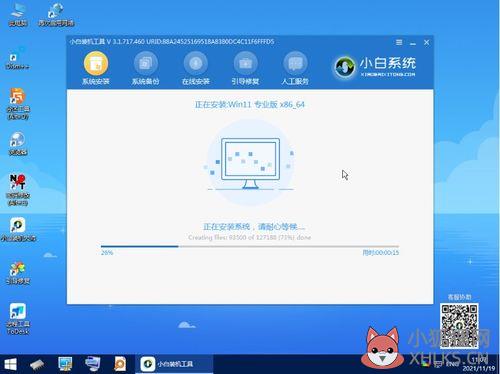Click the 正在安装系统,请耐心等候 status text
Image resolution: width=500 pixels, height=374 pixels.
[x=254, y=227]
